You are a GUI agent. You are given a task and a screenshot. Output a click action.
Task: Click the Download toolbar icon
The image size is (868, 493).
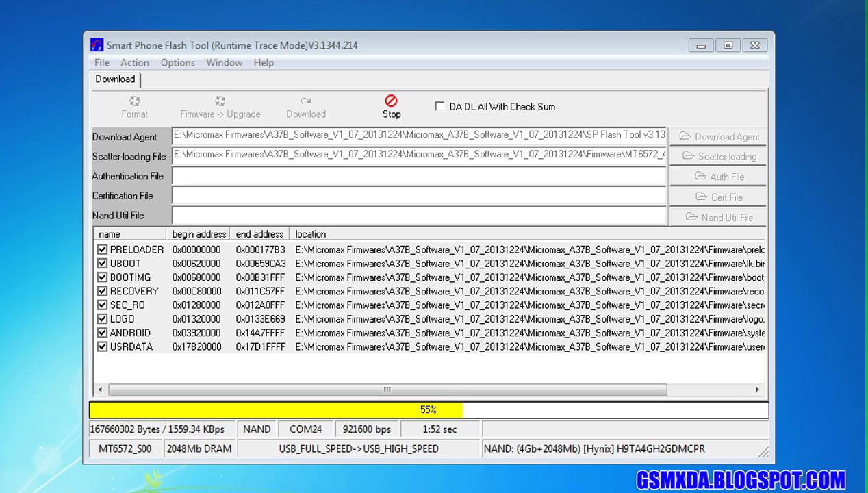[x=306, y=101]
